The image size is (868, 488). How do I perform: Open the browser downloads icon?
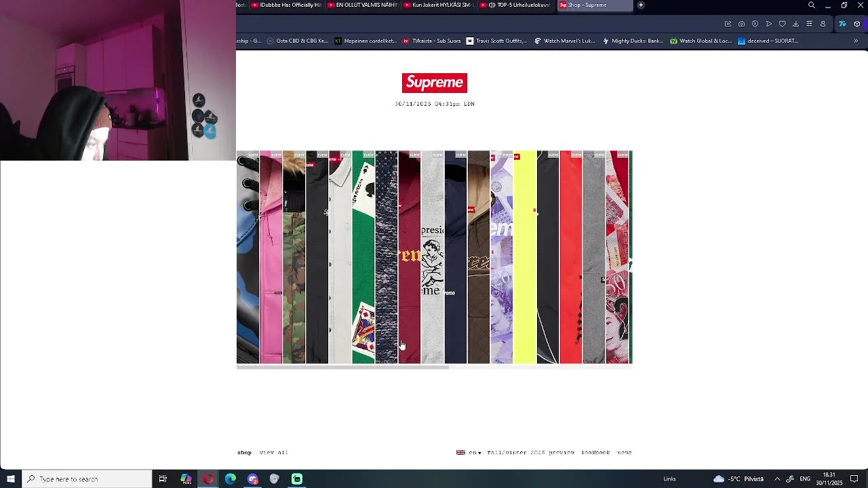(x=795, y=24)
